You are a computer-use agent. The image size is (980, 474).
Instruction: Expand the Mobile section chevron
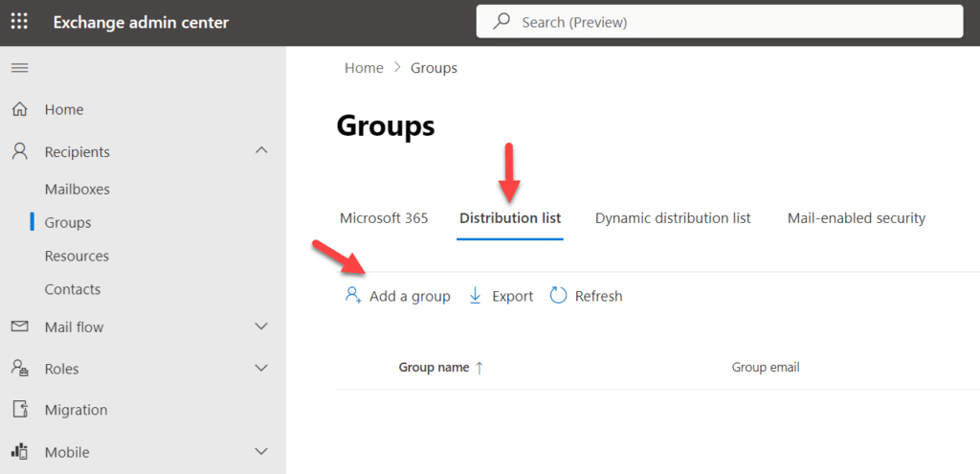coord(262,451)
